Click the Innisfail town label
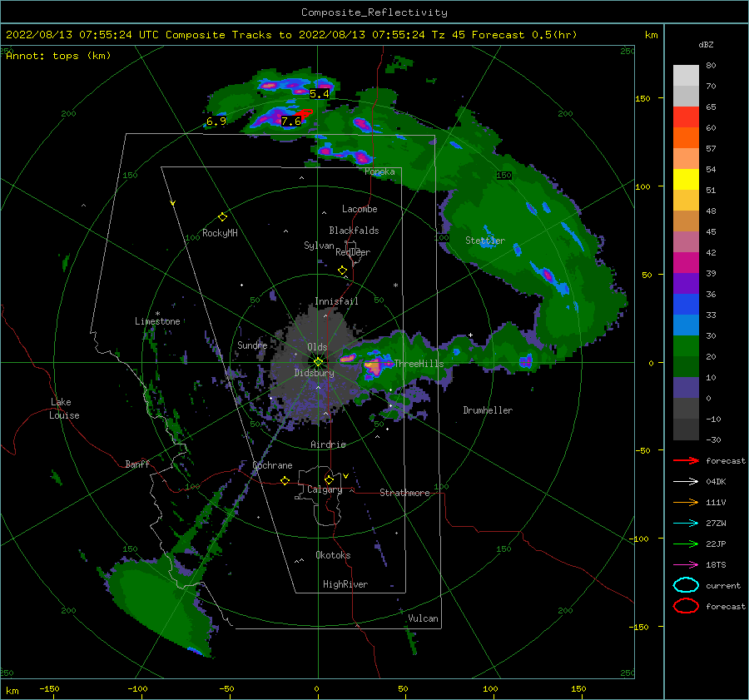The width and height of the screenshot is (749, 700). click(x=336, y=301)
